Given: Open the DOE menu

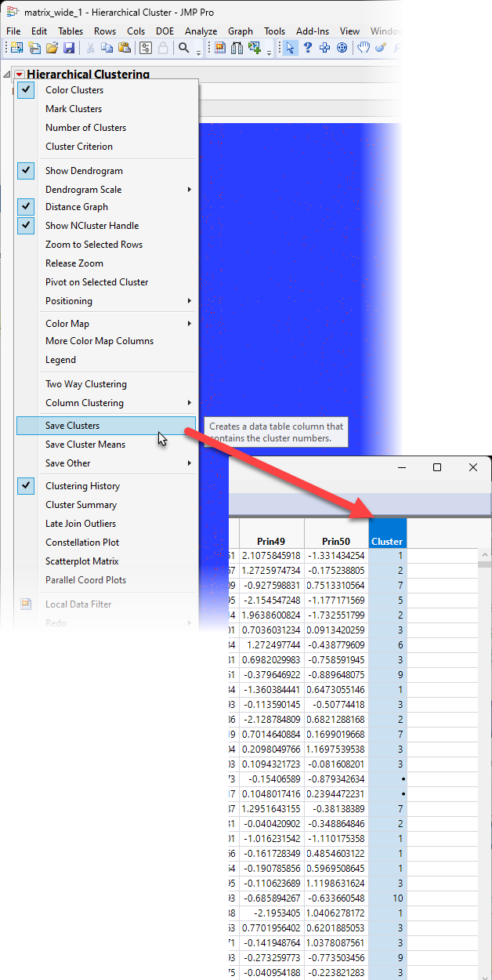Looking at the screenshot, I should click(165, 31).
